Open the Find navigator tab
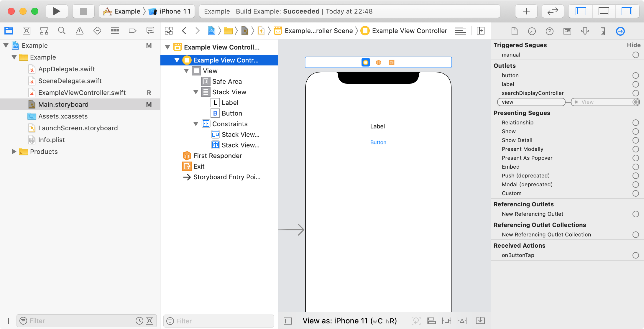Image resolution: width=644 pixels, height=329 pixels. click(62, 31)
